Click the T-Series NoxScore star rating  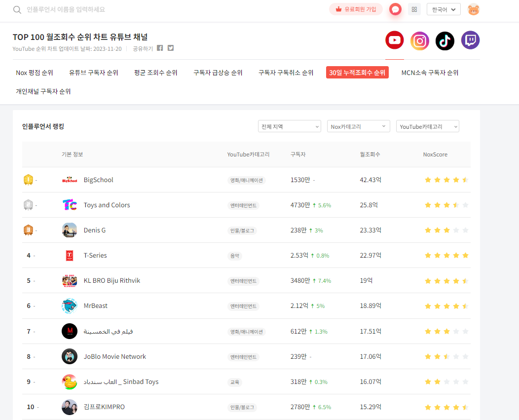446,255
